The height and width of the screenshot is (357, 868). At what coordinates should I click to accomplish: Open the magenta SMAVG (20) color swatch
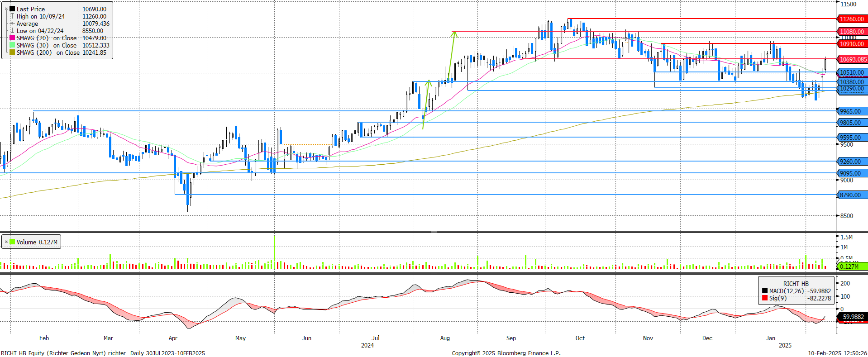pyautogui.click(x=12, y=38)
